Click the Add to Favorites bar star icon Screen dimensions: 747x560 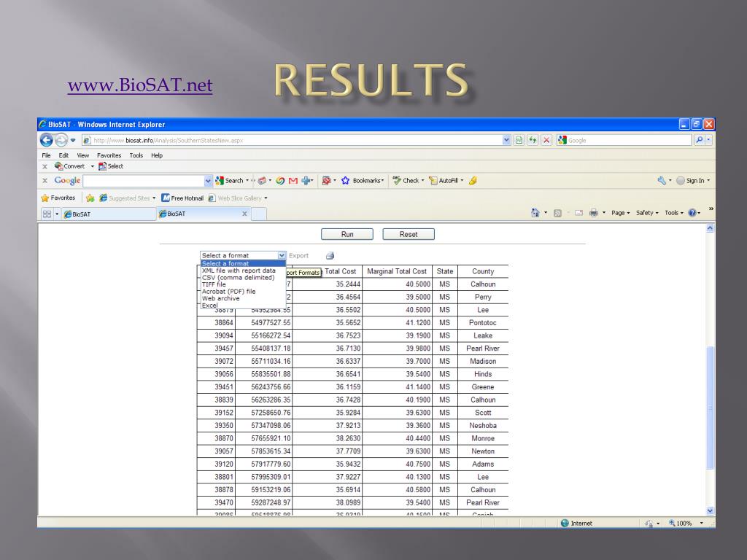click(x=90, y=198)
